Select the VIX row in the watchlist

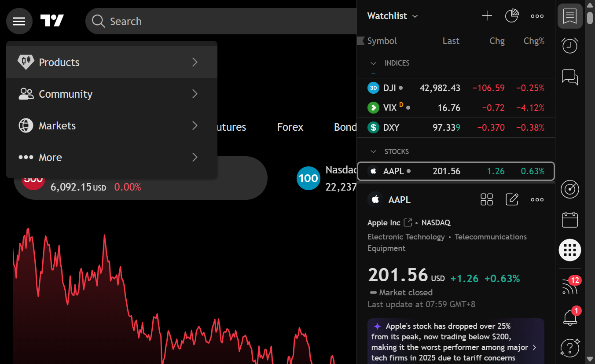[x=456, y=108]
